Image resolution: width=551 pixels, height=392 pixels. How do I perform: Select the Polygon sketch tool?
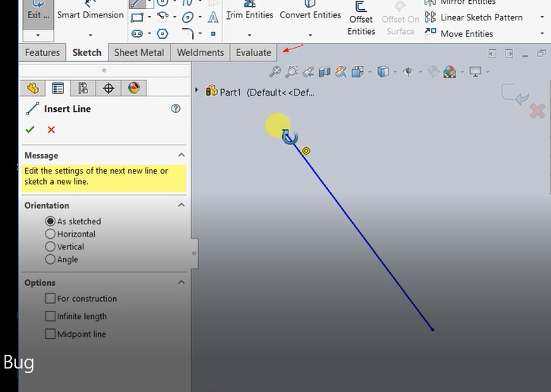(162, 33)
